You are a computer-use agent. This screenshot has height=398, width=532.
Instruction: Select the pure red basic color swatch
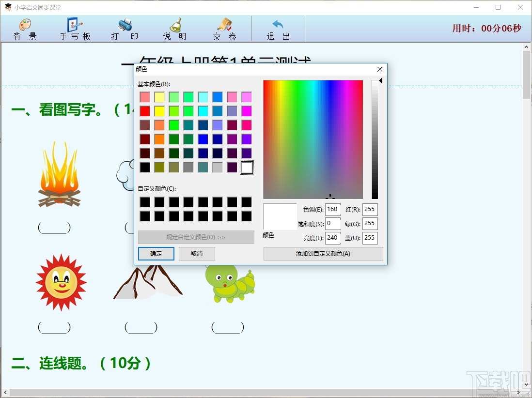(x=145, y=111)
